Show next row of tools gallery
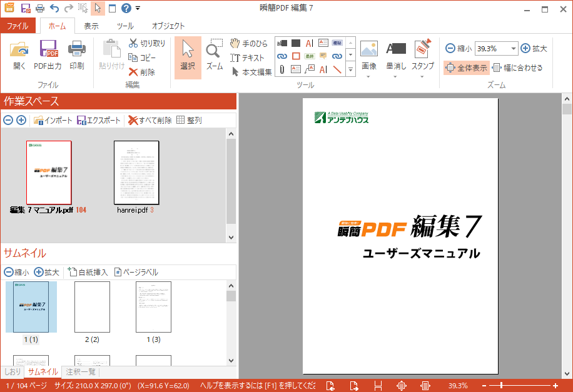Image resolution: width=573 pixels, height=392 pixels. pyautogui.click(x=350, y=56)
